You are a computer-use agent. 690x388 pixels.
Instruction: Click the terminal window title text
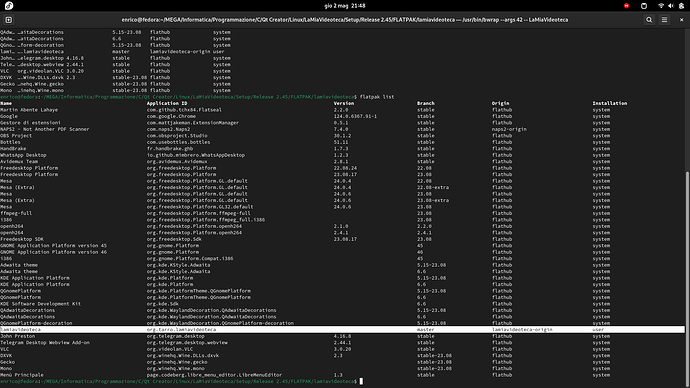pos(345,20)
